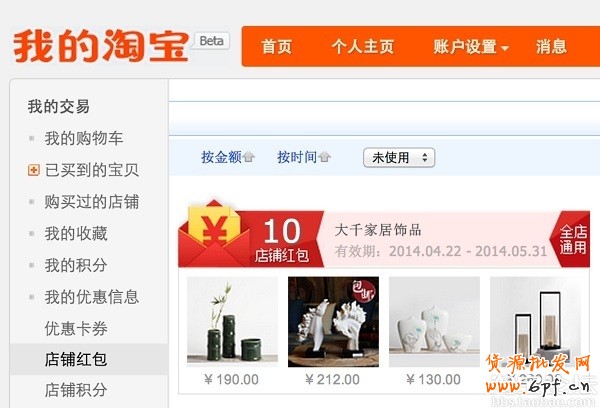Open 个人主页 in the navigation bar
Image resolution: width=600 pixels, height=408 pixels.
pyautogui.click(x=362, y=47)
